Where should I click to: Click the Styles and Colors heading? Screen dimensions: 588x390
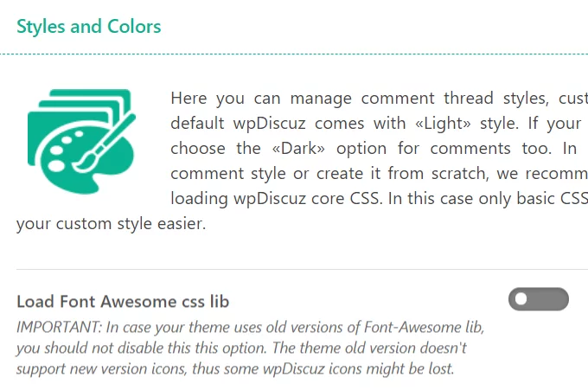[89, 26]
